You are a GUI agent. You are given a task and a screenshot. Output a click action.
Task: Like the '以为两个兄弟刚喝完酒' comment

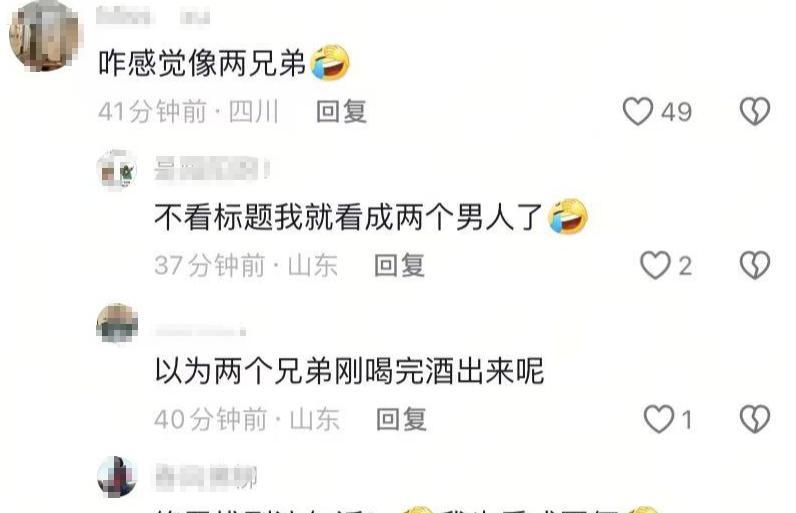click(658, 419)
